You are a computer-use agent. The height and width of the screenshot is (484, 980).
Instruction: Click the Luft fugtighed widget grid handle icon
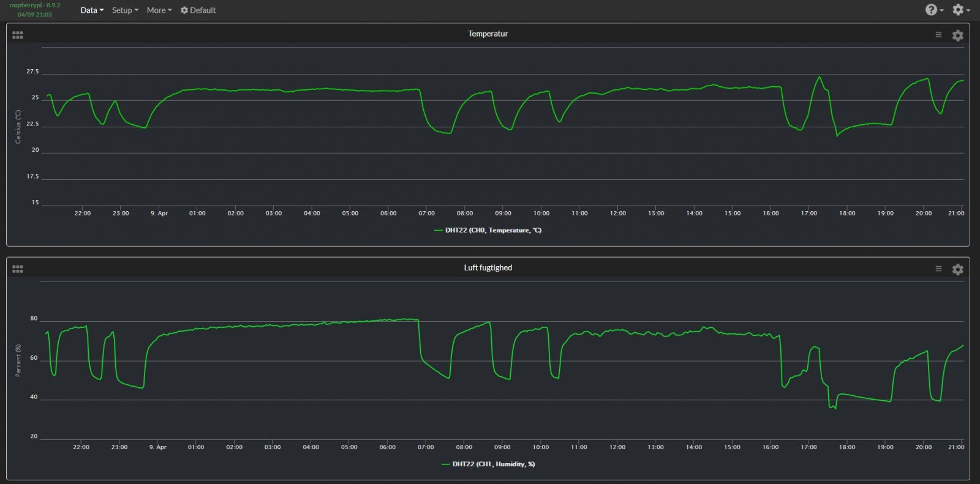pyautogui.click(x=18, y=269)
